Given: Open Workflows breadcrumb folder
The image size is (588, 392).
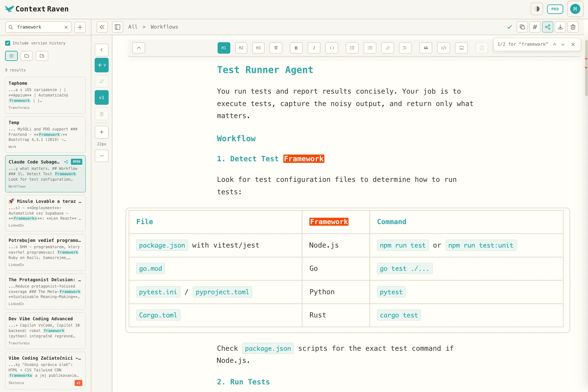Looking at the screenshot, I should (x=164, y=27).
